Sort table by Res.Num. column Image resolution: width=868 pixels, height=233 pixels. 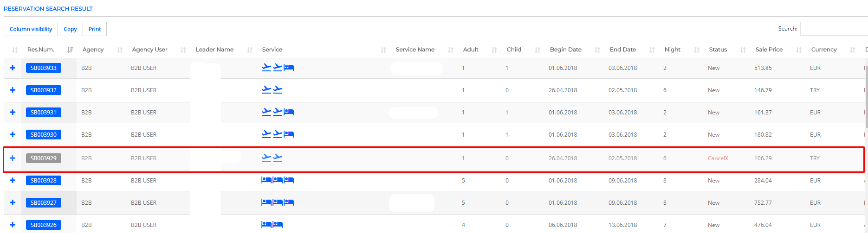point(41,50)
